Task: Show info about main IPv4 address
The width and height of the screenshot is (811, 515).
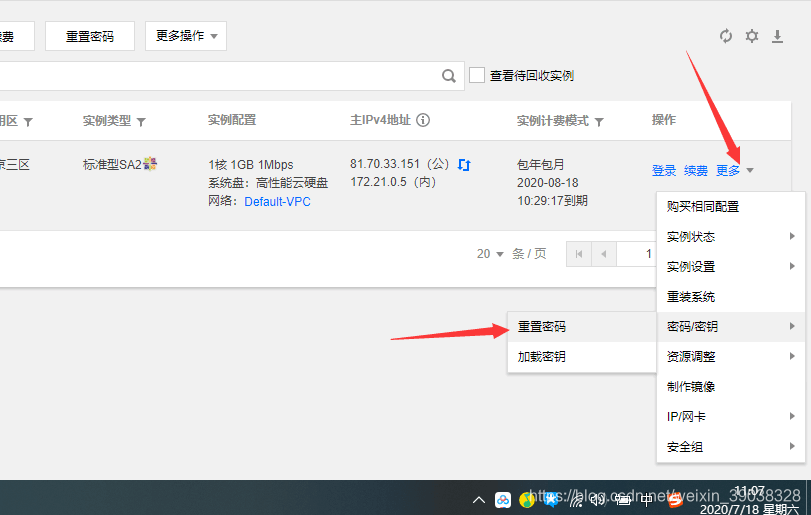Action: click(423, 120)
